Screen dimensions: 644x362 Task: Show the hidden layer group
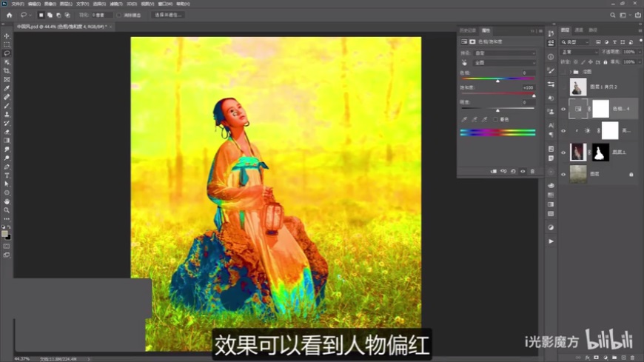(563, 72)
